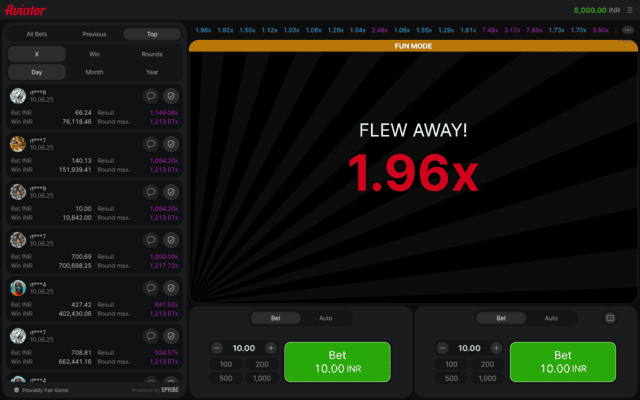Decrease right panel bet amount
This screenshot has width=640, height=400.
(442, 348)
